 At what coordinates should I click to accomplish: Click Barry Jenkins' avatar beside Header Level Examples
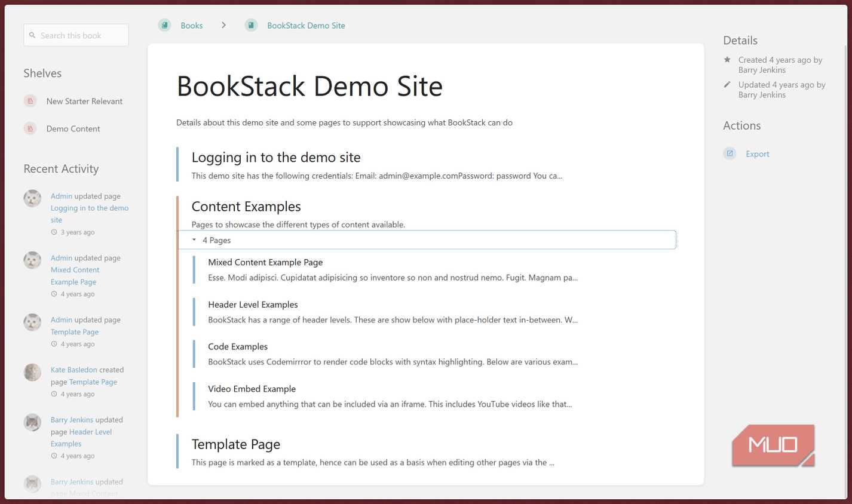click(x=32, y=422)
